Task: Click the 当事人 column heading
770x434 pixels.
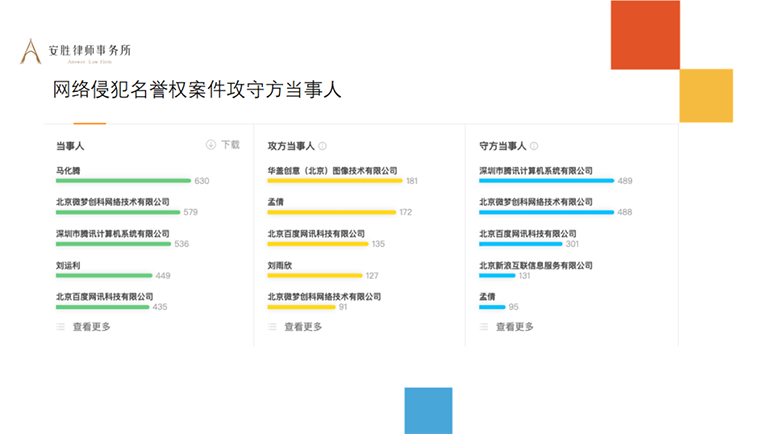Action: [x=70, y=146]
